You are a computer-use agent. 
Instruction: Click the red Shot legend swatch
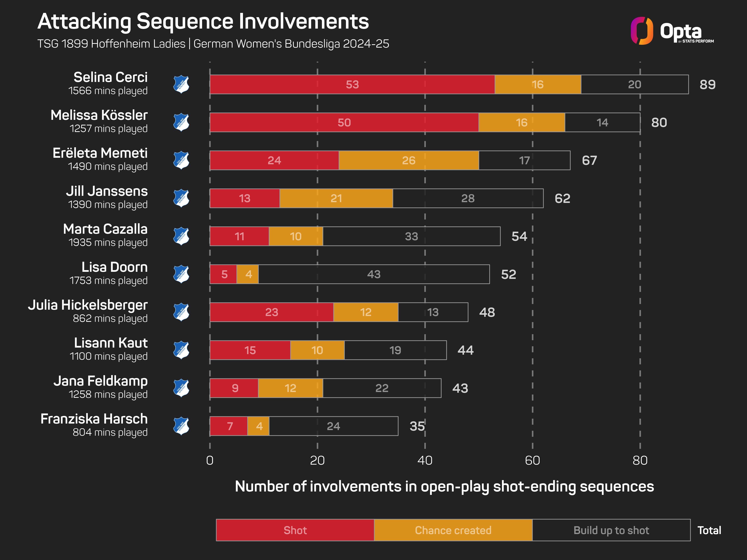coord(295,530)
